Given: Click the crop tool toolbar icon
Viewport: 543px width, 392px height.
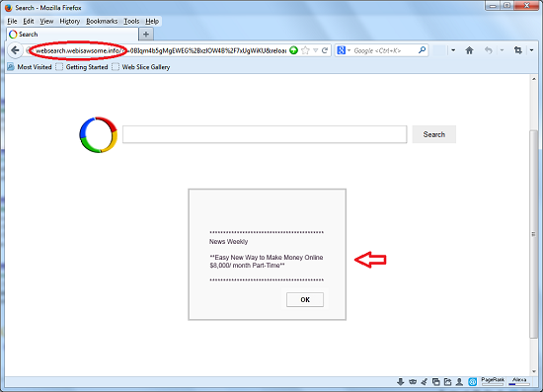Looking at the screenshot, I should click(x=517, y=50).
